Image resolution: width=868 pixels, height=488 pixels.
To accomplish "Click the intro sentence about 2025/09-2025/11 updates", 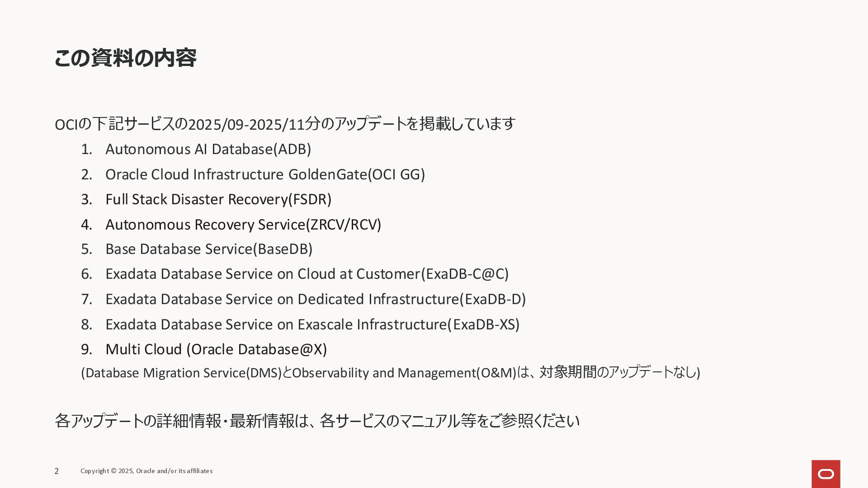I will click(285, 124).
